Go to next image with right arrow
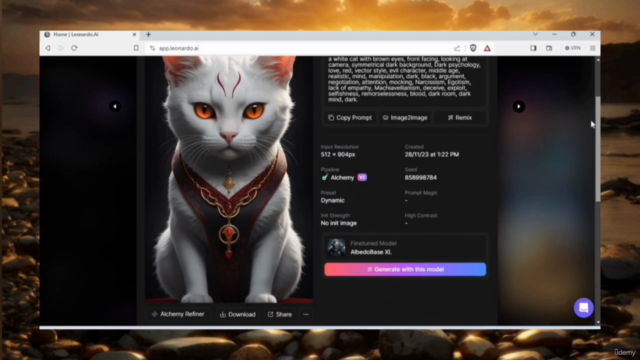Viewport: 640px width, 360px height. 519,107
